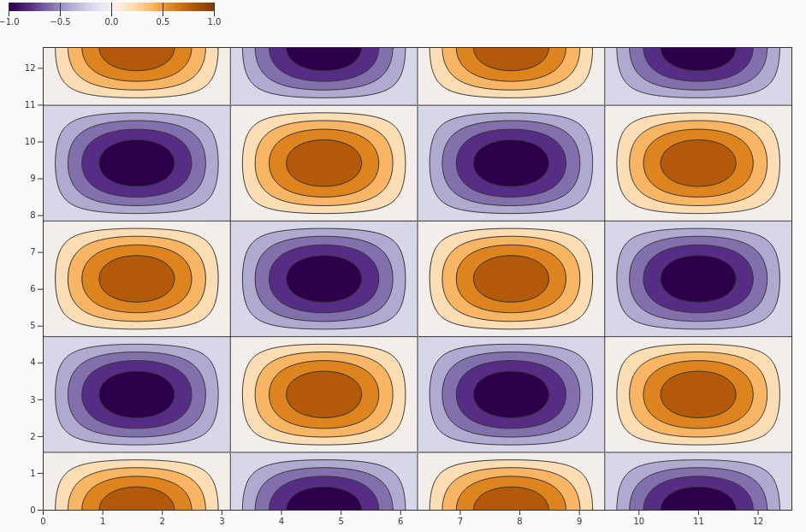The height and width of the screenshot is (532, 806).
Task: Click the y-axis tick label "9"
Action: coord(33,179)
